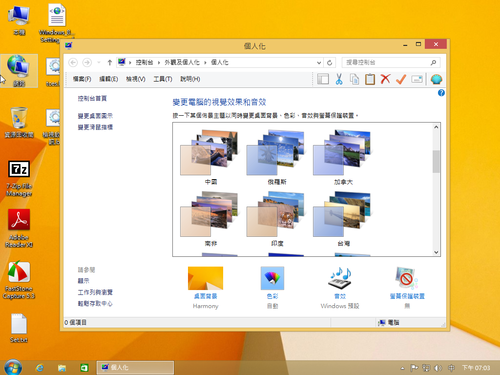Click the blue shell icon in toolbar
500x375 pixels.
pos(436,79)
